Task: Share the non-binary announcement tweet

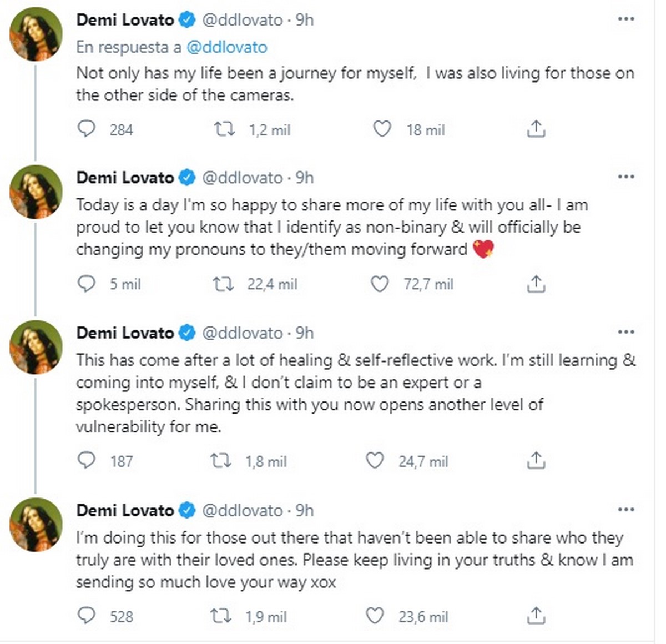Action: click(536, 284)
